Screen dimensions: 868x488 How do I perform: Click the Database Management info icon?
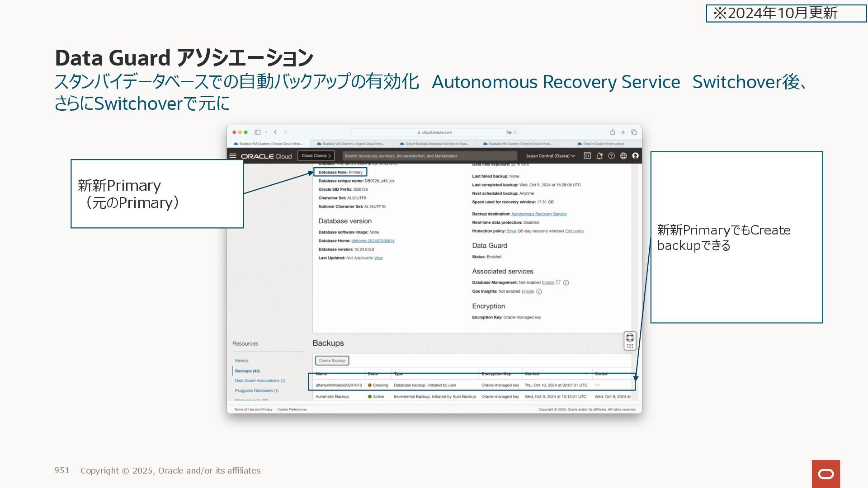click(x=566, y=283)
